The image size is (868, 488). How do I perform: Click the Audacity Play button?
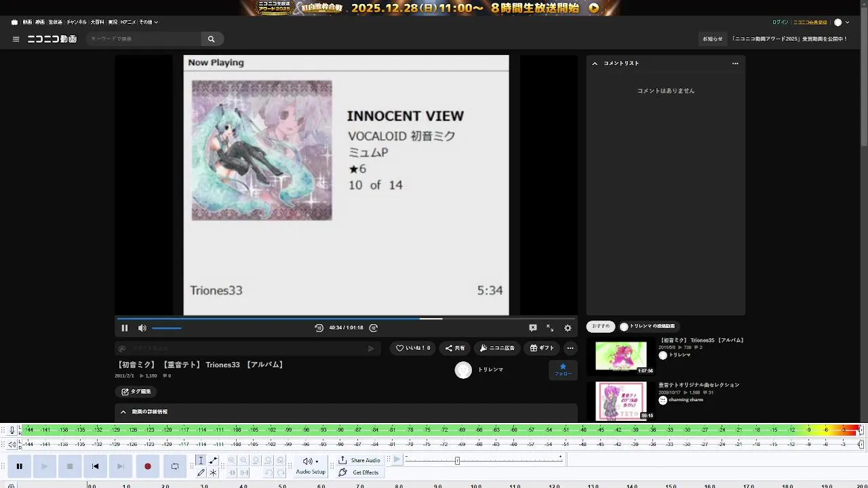44,466
